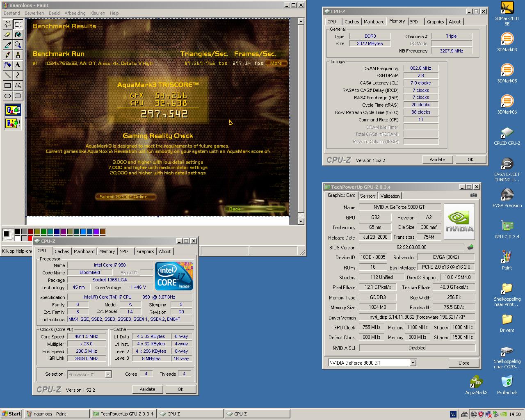Screen dimensions: 525x420
Task: Open the Caches tab in lower CPU-Z
Action: (62, 251)
